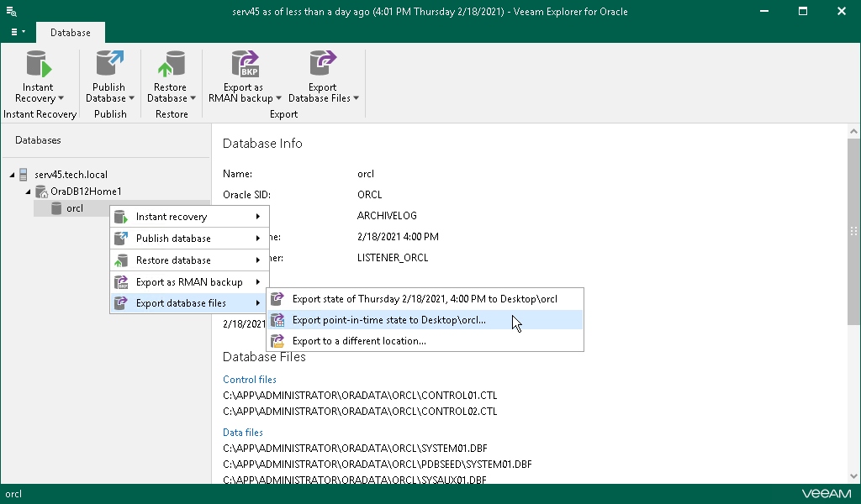Collapse the OraDB12Home1 tree node
Image resolution: width=861 pixels, height=504 pixels.
(28, 192)
